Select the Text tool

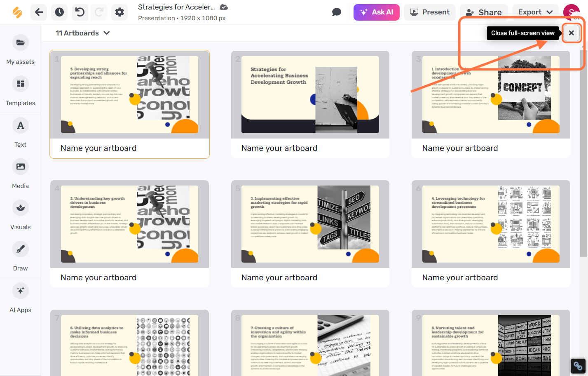pyautogui.click(x=20, y=133)
